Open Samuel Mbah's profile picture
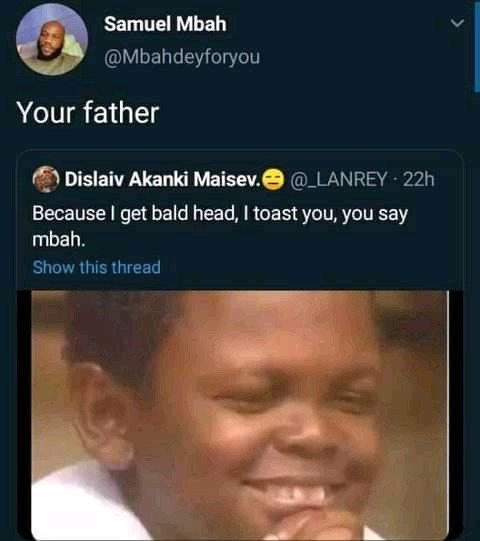Viewport: 480px width, 541px height. click(52, 39)
